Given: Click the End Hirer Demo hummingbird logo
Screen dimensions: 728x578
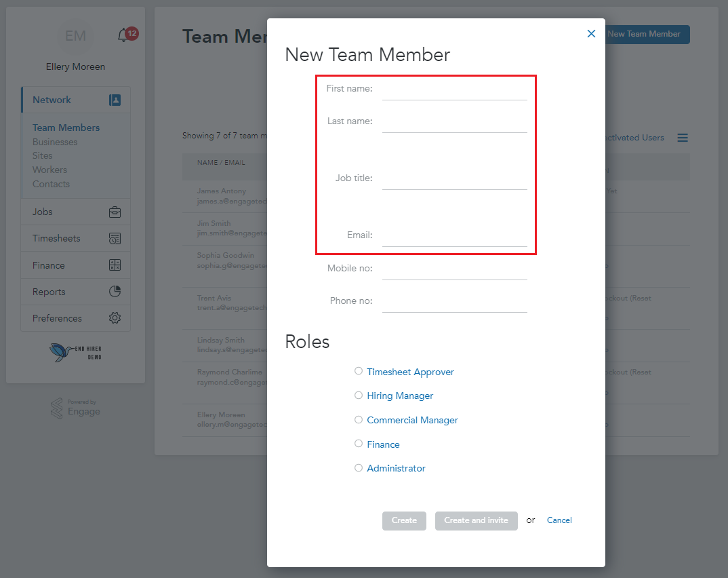Looking at the screenshot, I should coord(75,352).
